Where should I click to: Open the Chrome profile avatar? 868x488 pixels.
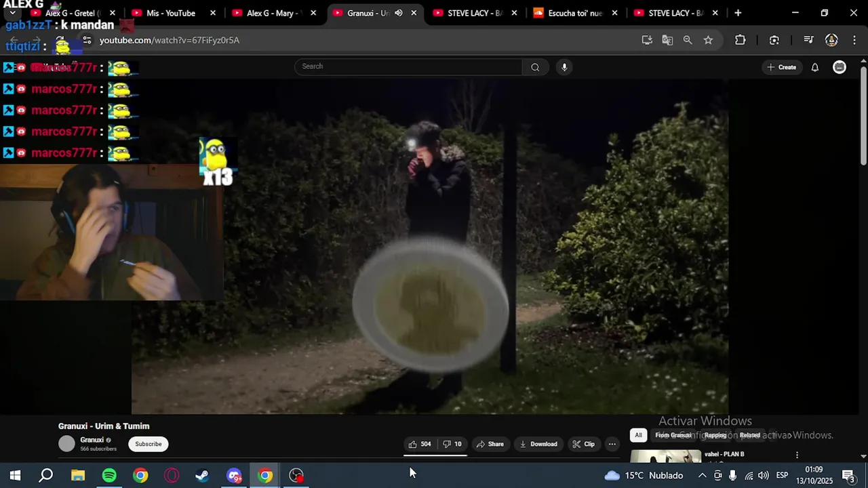click(x=831, y=40)
